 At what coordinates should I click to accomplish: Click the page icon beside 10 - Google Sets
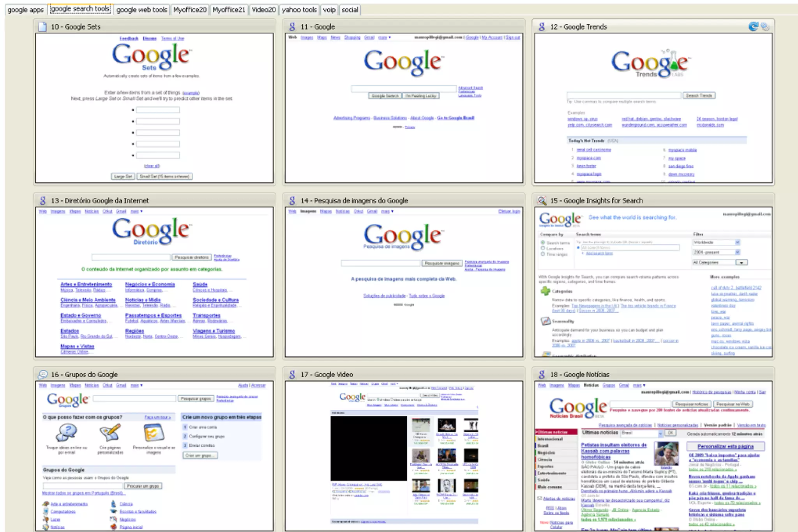[x=42, y=27]
